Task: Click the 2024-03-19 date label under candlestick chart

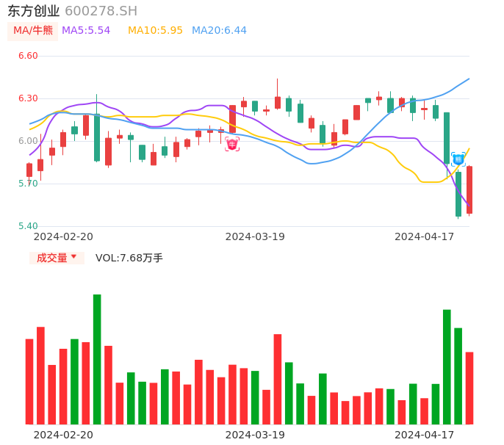Action: click(x=255, y=236)
